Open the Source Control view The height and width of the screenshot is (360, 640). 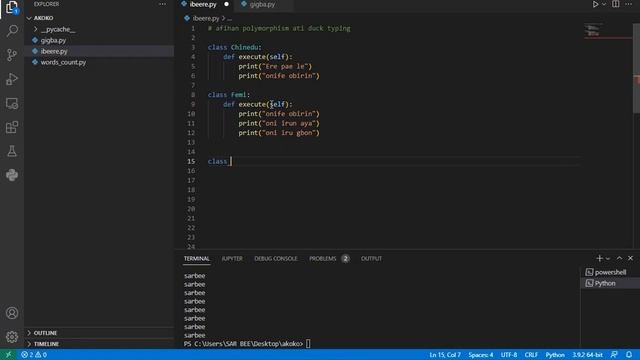point(12,55)
